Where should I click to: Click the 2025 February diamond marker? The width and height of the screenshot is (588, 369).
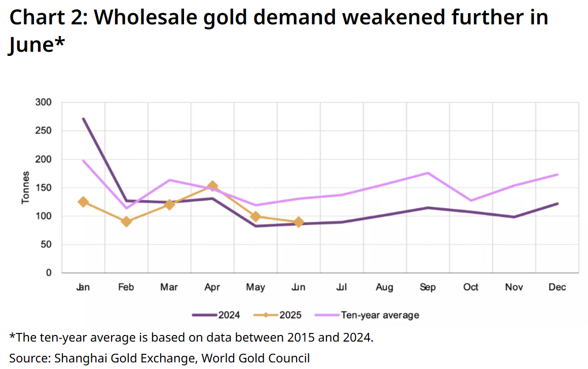126,221
